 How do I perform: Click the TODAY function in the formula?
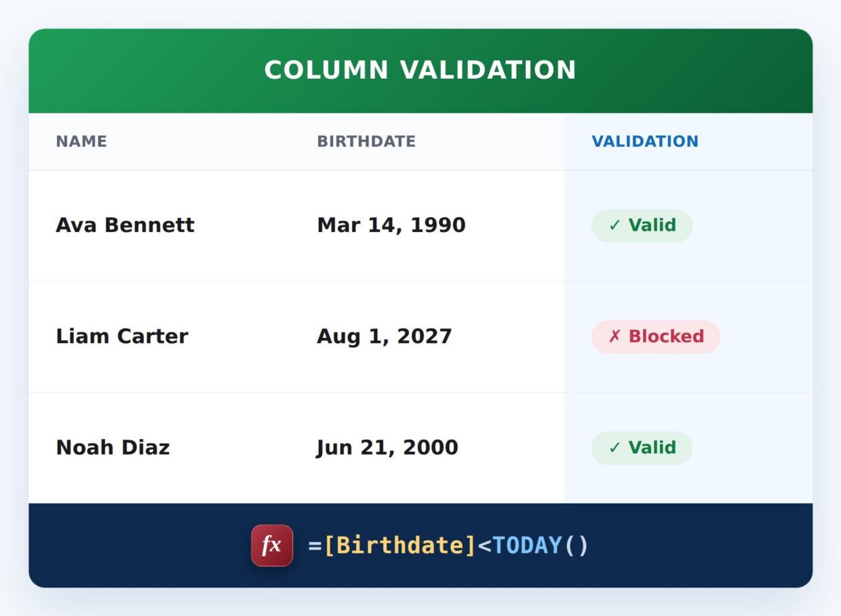(x=528, y=545)
